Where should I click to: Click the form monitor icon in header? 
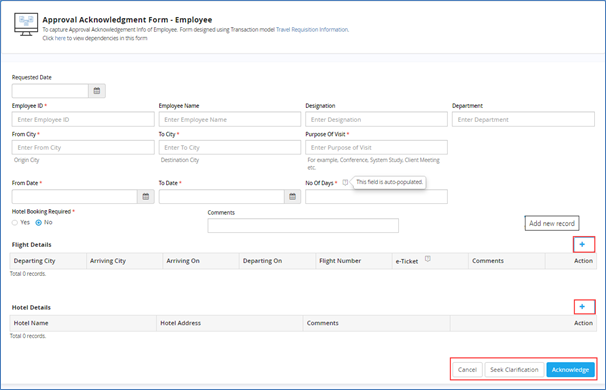click(x=26, y=24)
